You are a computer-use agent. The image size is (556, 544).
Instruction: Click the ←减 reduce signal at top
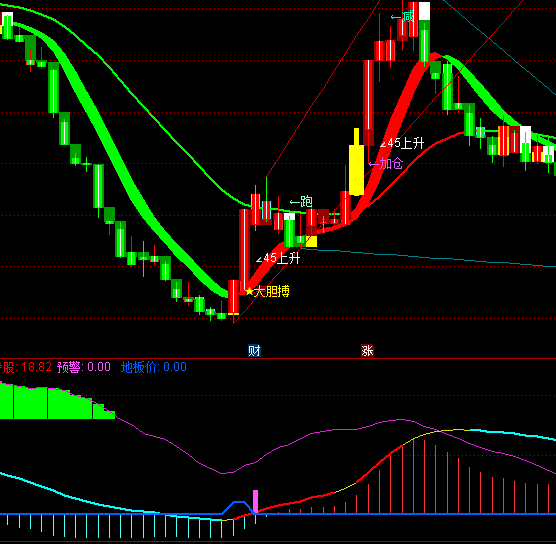(402, 17)
